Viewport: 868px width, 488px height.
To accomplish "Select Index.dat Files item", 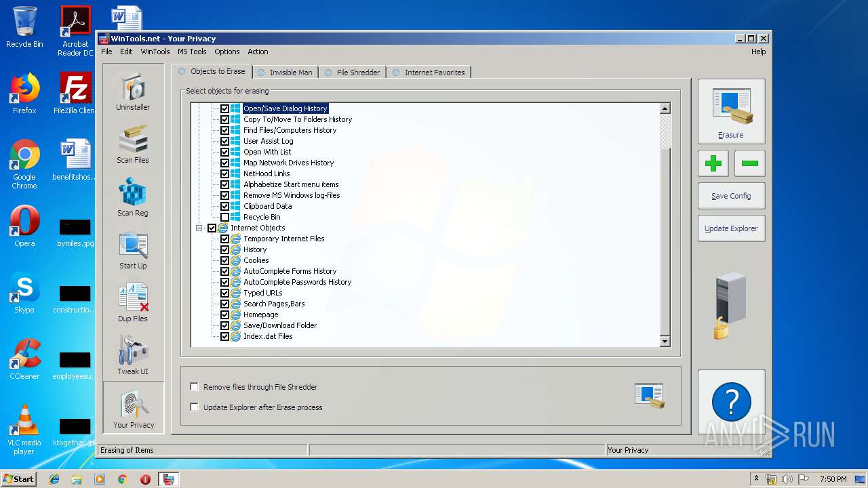I will (268, 336).
